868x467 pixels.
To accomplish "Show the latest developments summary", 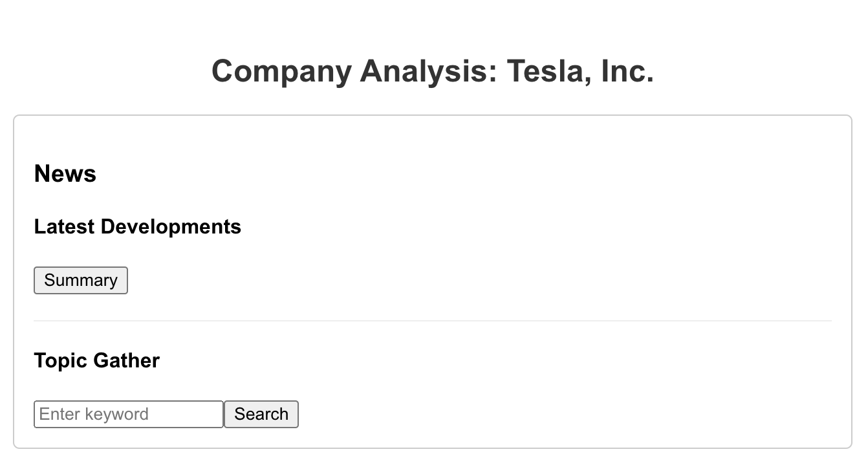I will [x=81, y=280].
